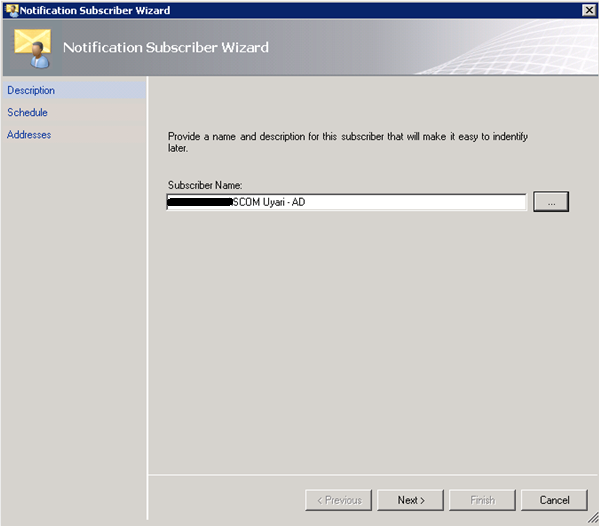Image resolution: width=599 pixels, height=526 pixels.
Task: Close the wizard window with X
Action: (x=589, y=10)
